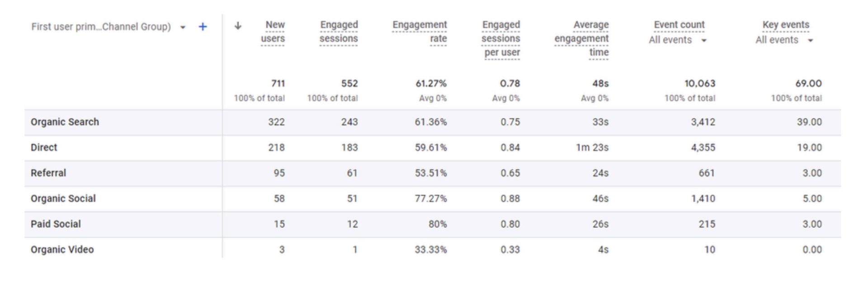
Task: Click Organic Search new users value 322
Action: point(276,122)
